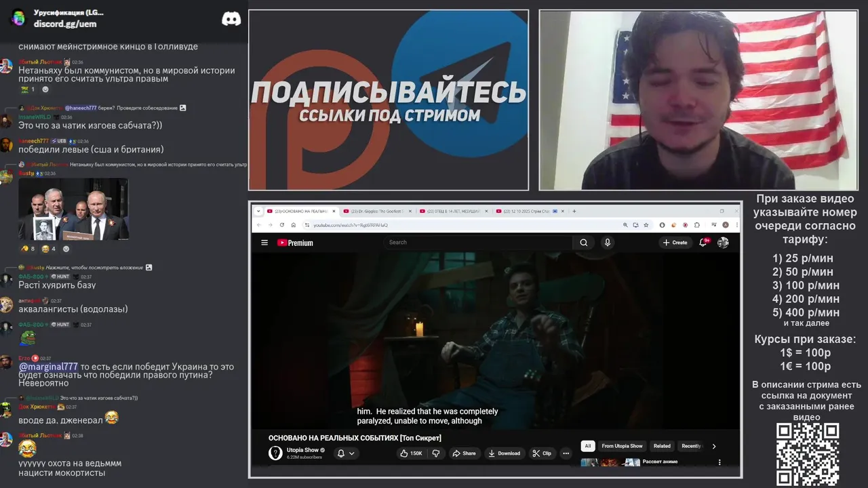Click message 'победили левые (сша и британия)'

tap(91, 150)
